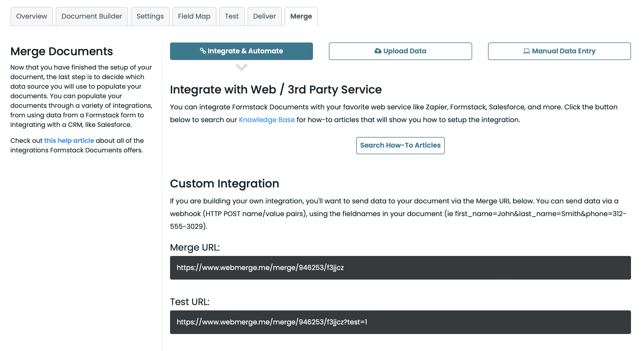Click the Search How-To Articles button
Image resolution: width=644 pixels, height=351 pixels.
point(400,145)
